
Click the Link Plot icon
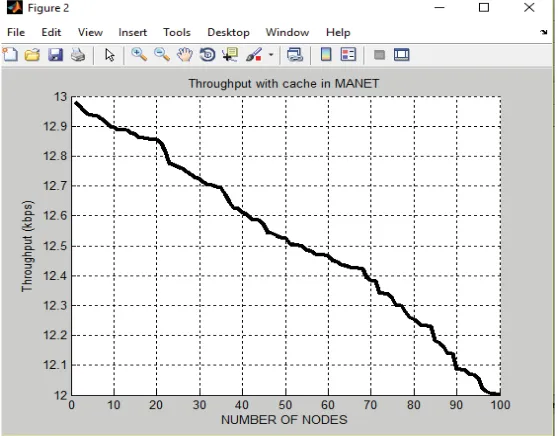click(295, 55)
